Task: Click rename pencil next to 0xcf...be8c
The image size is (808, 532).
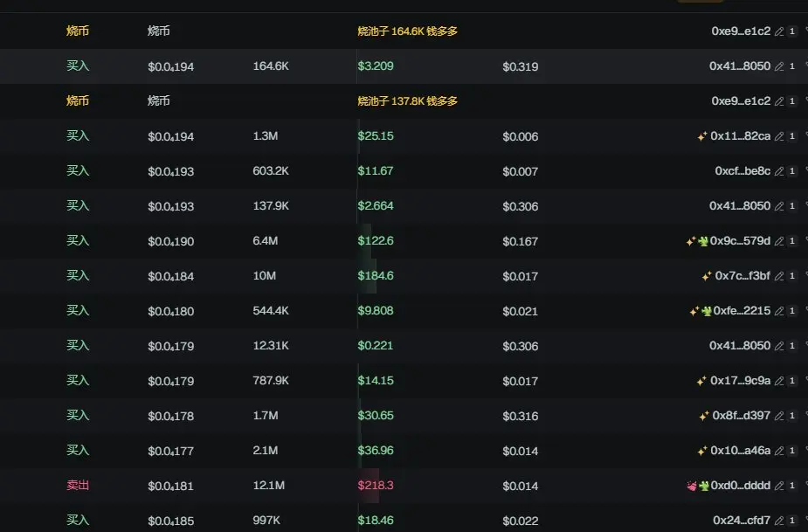Action: coord(779,171)
